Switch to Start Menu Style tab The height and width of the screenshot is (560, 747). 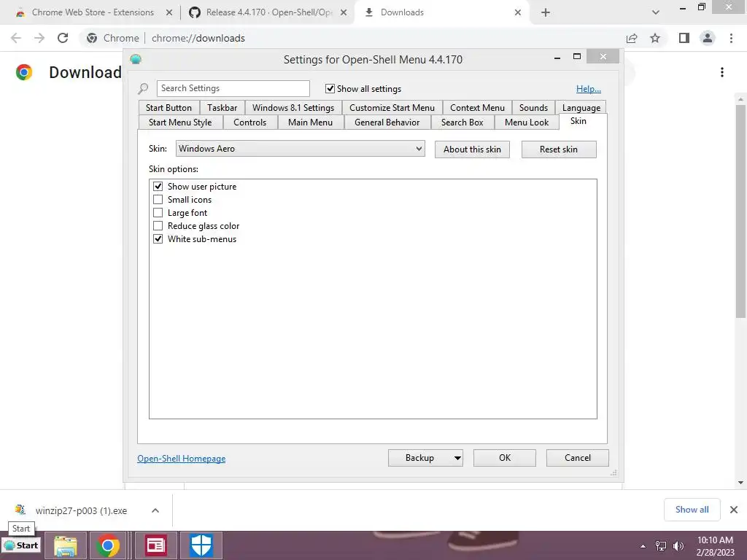[180, 122]
